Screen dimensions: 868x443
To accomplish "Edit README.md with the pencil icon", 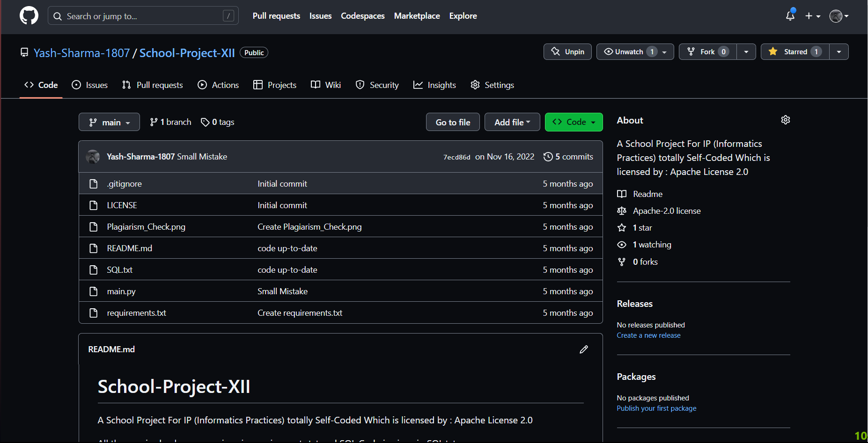I will [x=583, y=349].
